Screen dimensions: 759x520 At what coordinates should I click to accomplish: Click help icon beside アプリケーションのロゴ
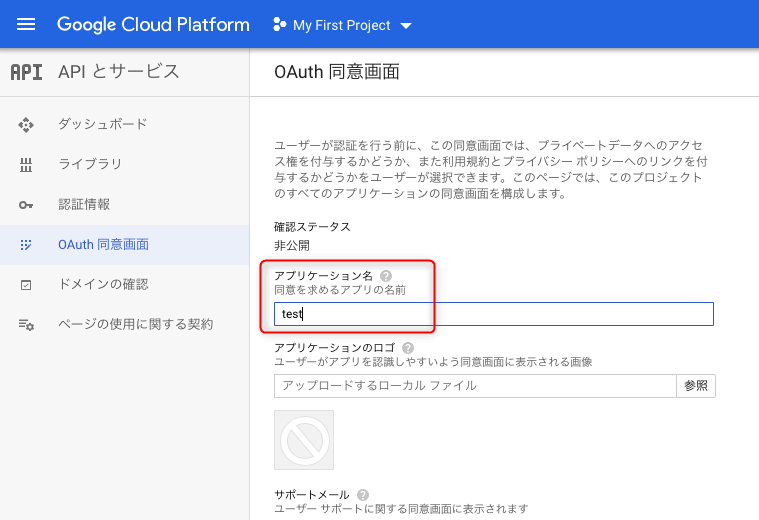408,348
